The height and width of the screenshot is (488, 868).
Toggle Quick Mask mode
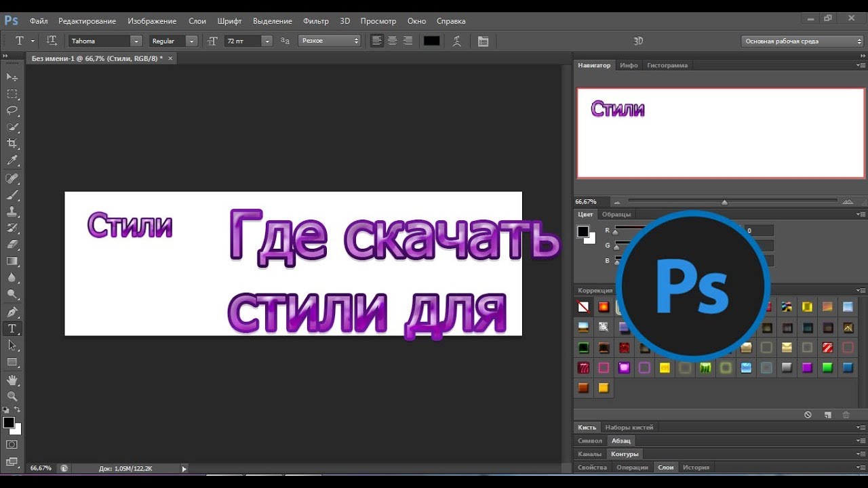pos(12,445)
